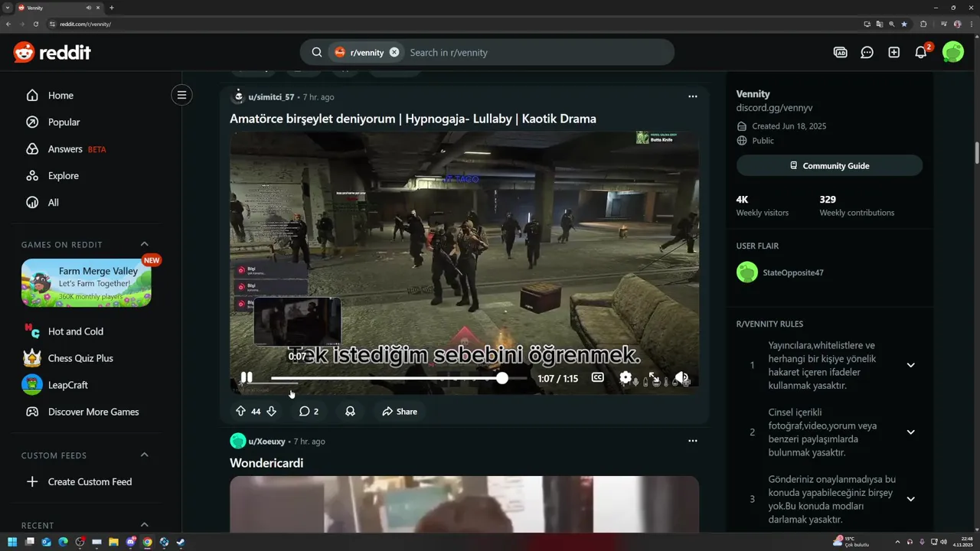980x551 pixels.
Task: Click the search magnifier icon
Action: (316, 52)
